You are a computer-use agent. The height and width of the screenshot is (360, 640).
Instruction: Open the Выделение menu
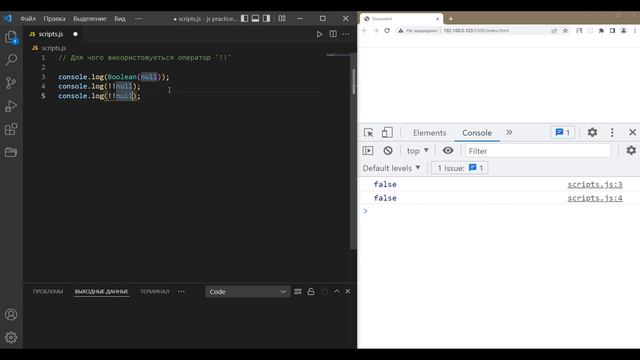coord(90,19)
